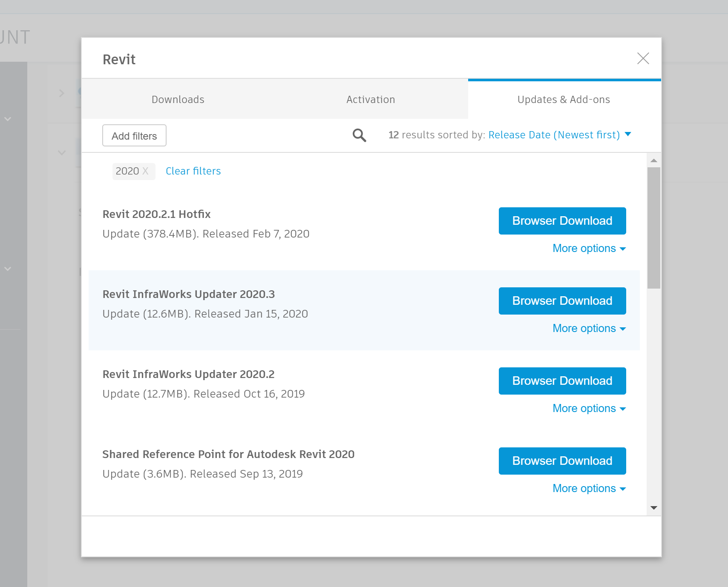The height and width of the screenshot is (587, 728).
Task: Click the Add filters button
Action: (x=134, y=136)
